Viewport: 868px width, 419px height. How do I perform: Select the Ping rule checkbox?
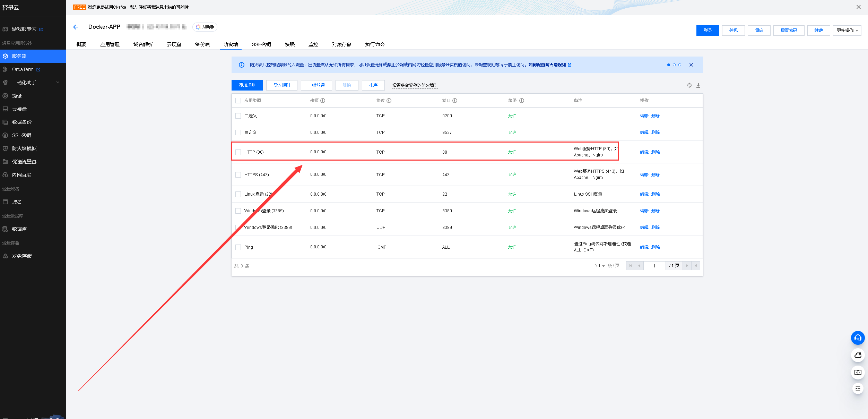(x=238, y=247)
